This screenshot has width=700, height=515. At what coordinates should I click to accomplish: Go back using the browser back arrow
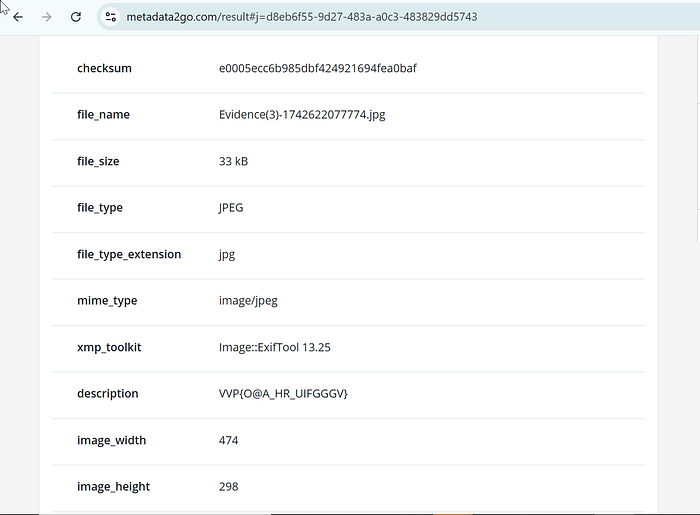[x=18, y=17]
